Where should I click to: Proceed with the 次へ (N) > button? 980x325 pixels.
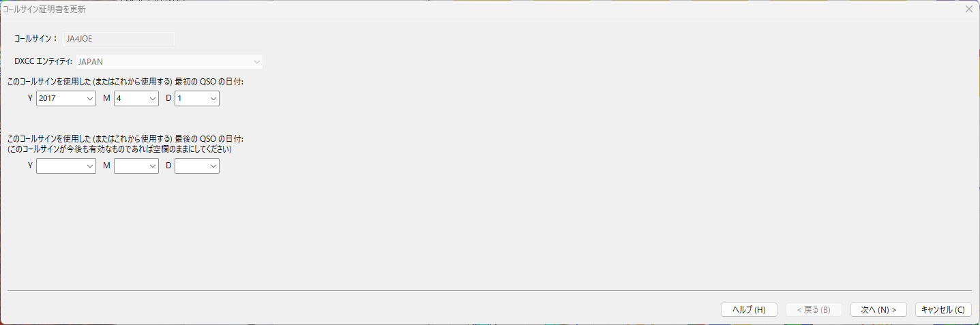pos(878,309)
